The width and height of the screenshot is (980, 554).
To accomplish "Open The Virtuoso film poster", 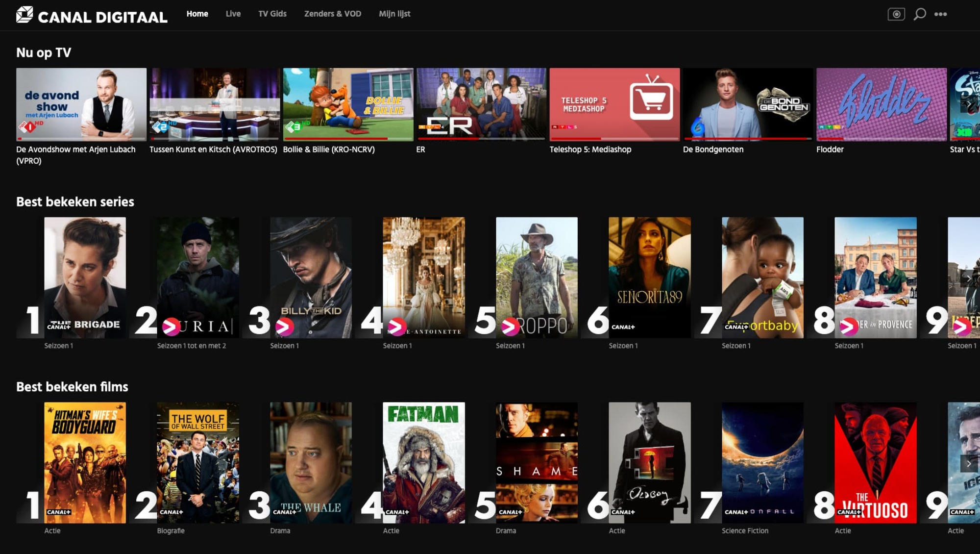I will pos(876,463).
